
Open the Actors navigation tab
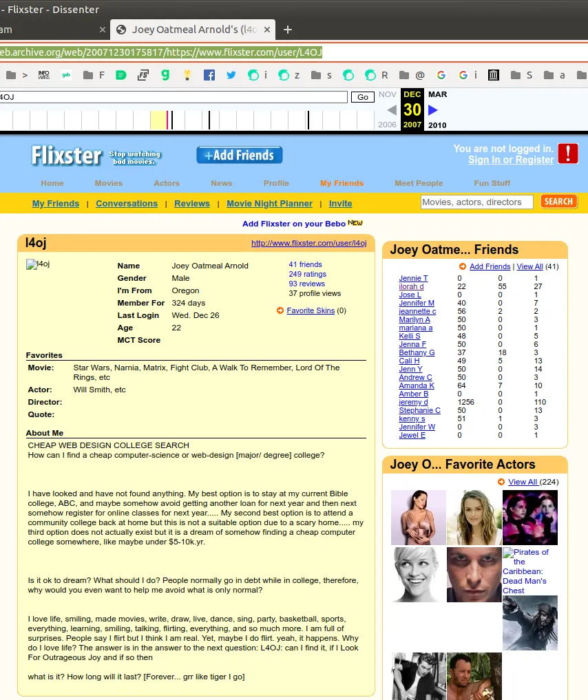(167, 183)
